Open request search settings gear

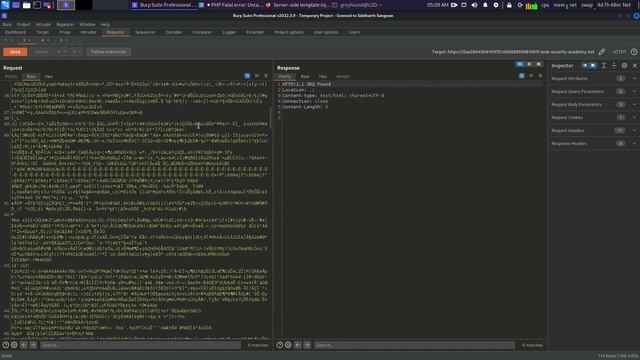click(x=14, y=345)
